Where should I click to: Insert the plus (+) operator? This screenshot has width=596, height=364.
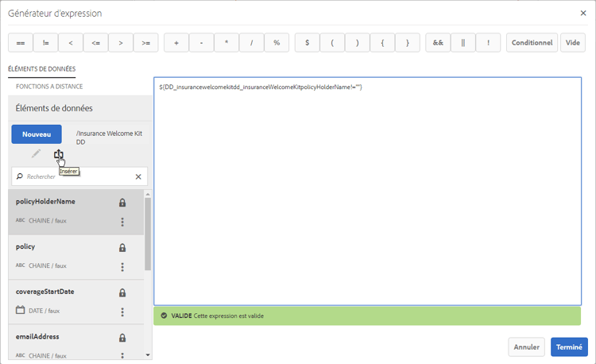click(x=176, y=43)
